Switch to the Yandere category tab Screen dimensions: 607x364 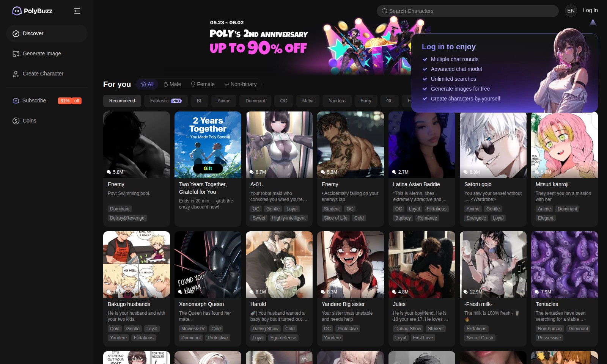(x=337, y=101)
